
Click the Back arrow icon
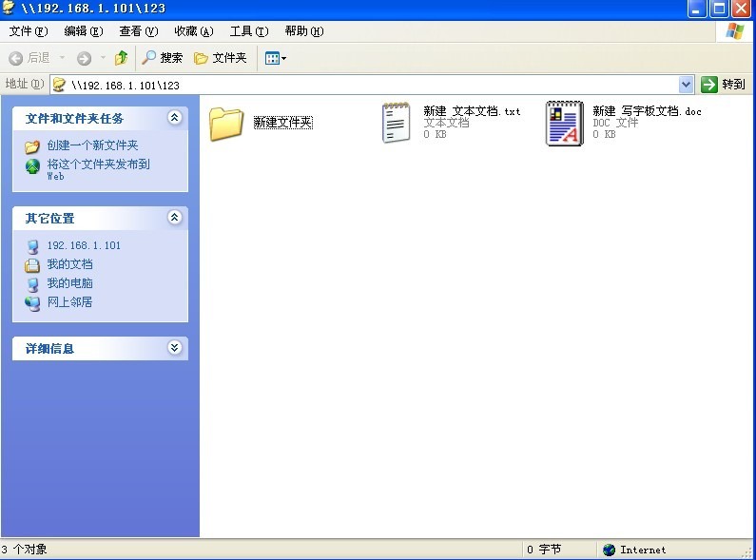click(15, 58)
